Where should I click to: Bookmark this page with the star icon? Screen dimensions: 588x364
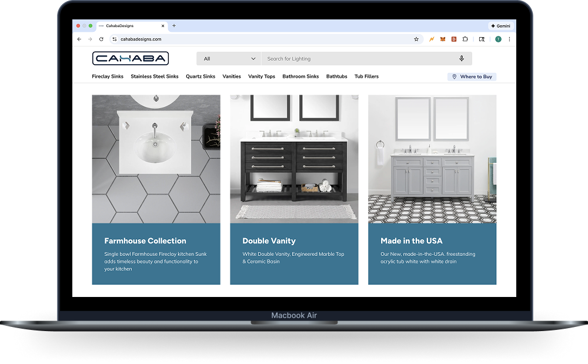(x=416, y=39)
